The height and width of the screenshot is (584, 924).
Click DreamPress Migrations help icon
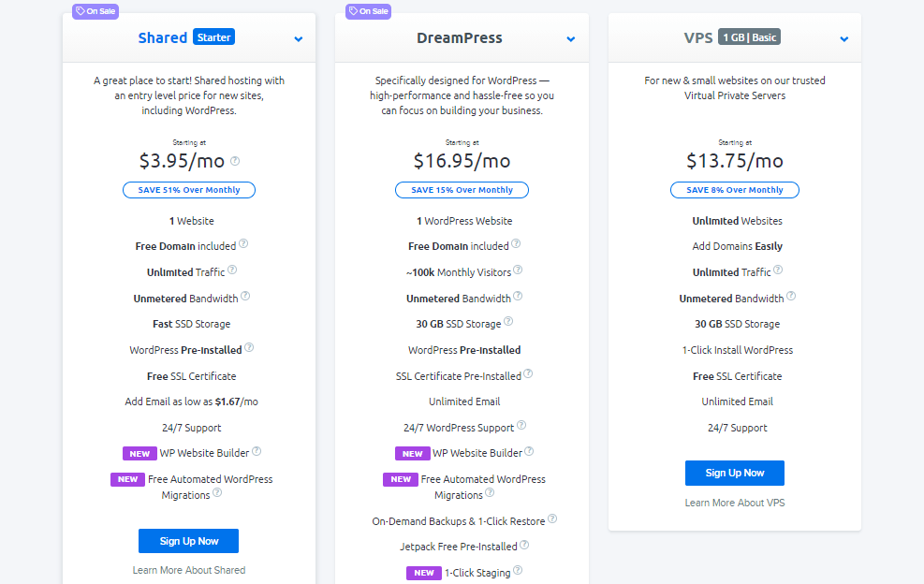pyautogui.click(x=490, y=492)
